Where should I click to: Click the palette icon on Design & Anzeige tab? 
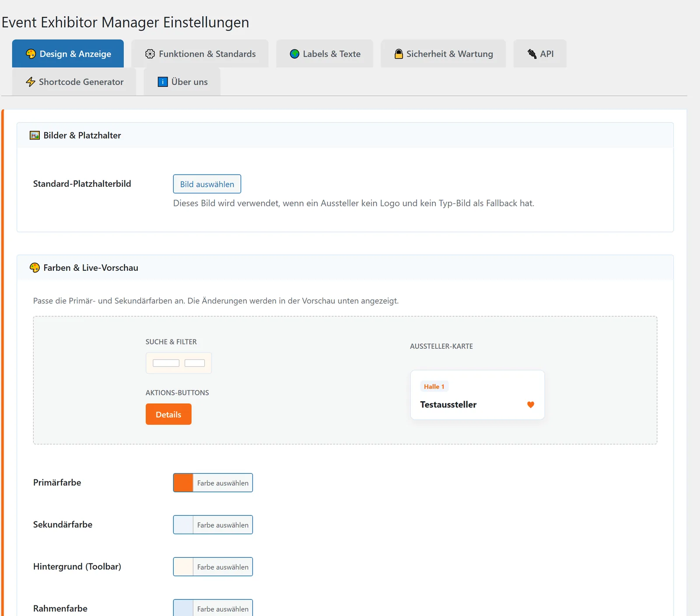click(x=31, y=54)
